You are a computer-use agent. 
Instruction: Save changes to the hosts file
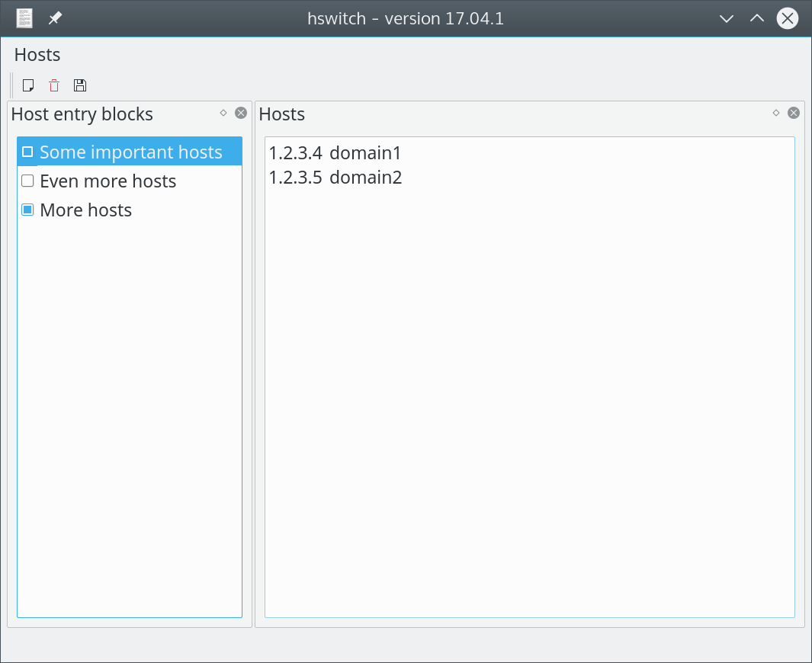pyautogui.click(x=79, y=85)
